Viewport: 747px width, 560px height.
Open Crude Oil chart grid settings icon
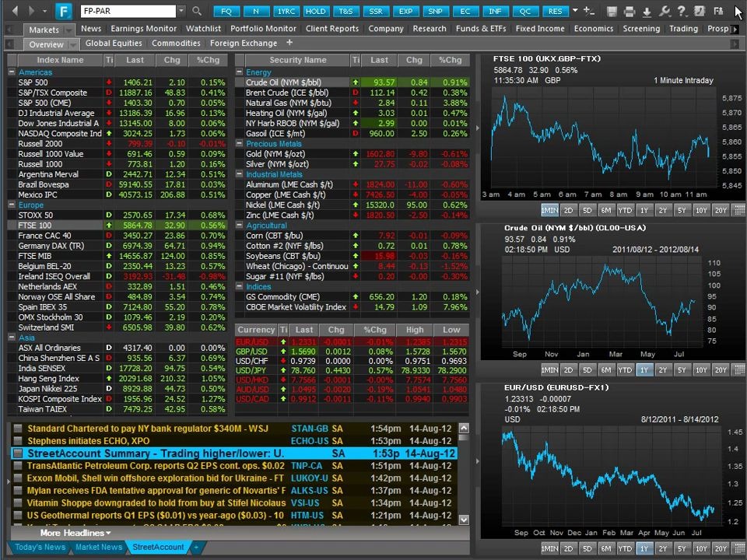point(738,369)
